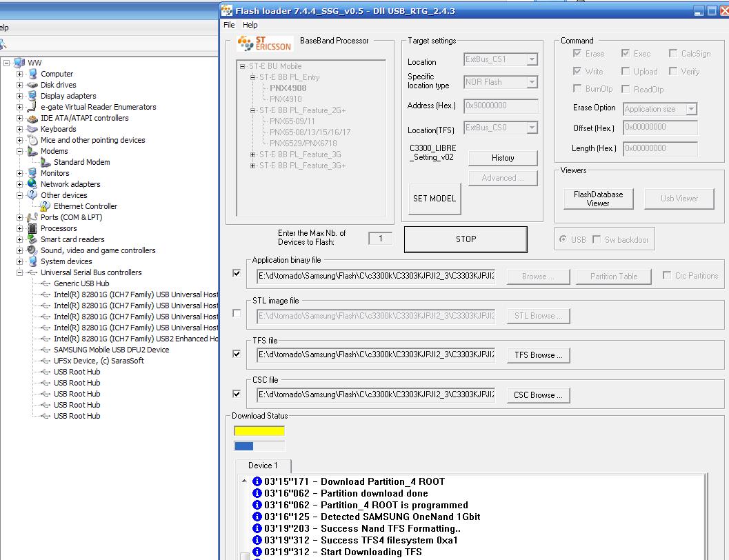Open the Location dropdown showing ExtBus_CS1
Screen dimensions: 729x560
tap(532, 59)
